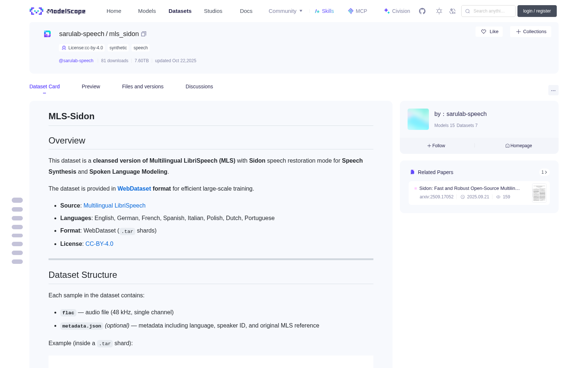The image size is (588, 368).
Task: Navigate to Models
Action: coord(147,11)
